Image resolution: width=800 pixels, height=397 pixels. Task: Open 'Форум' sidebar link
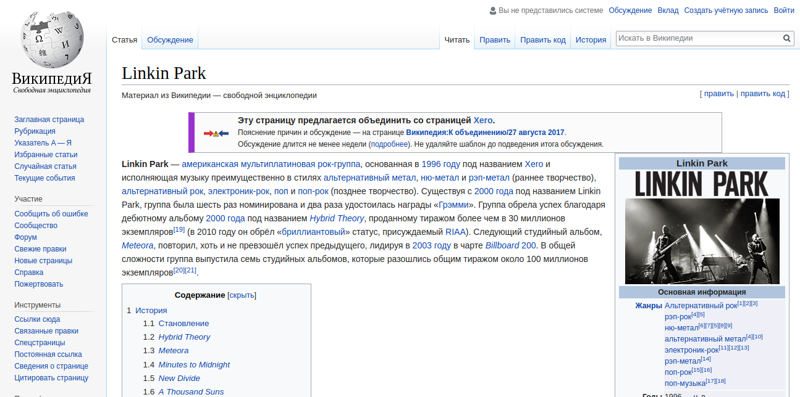click(26, 237)
